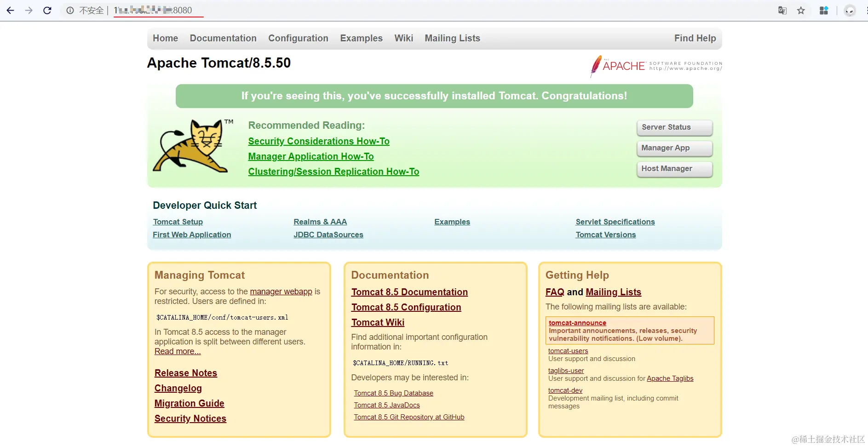Click Read more... in Managing Tomcat
The height and width of the screenshot is (447, 868).
coord(178,351)
